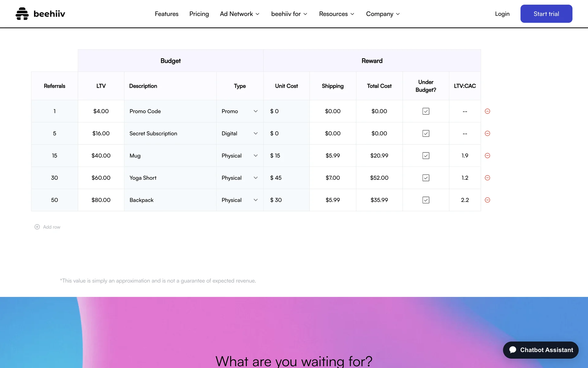Open the Ad Network menu
Screen dimensions: 588x368
point(239,14)
